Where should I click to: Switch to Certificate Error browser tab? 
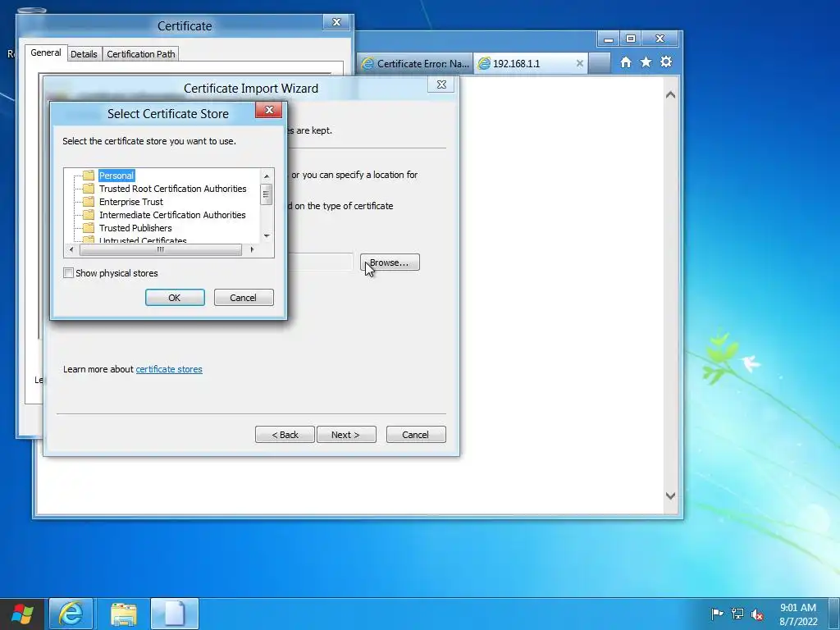415,64
